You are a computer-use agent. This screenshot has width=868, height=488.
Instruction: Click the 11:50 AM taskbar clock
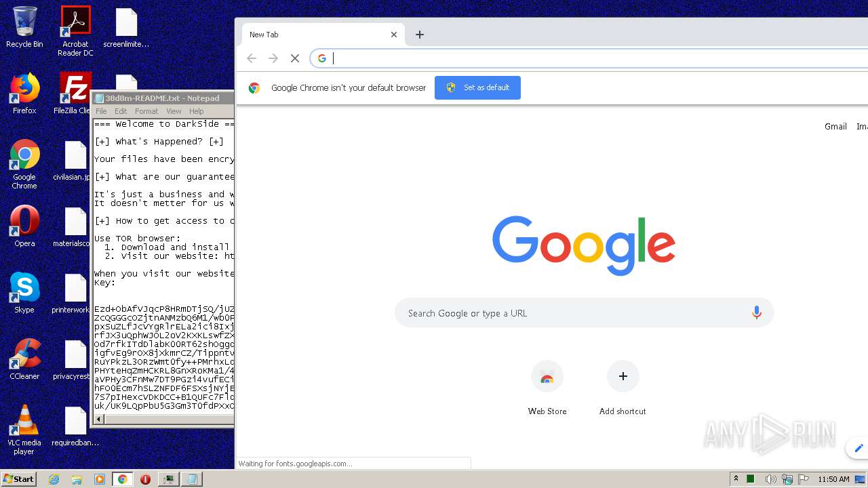click(x=833, y=479)
